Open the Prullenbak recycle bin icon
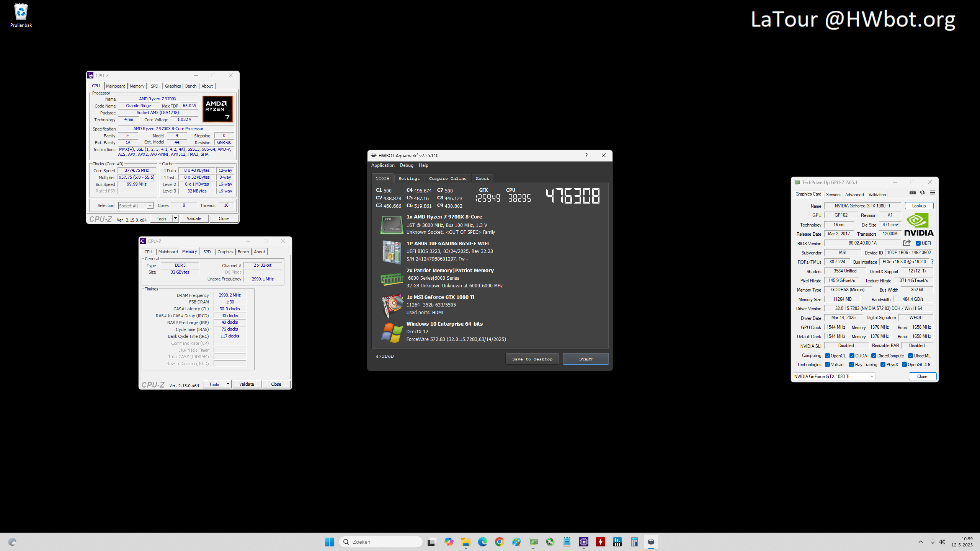 [21, 16]
